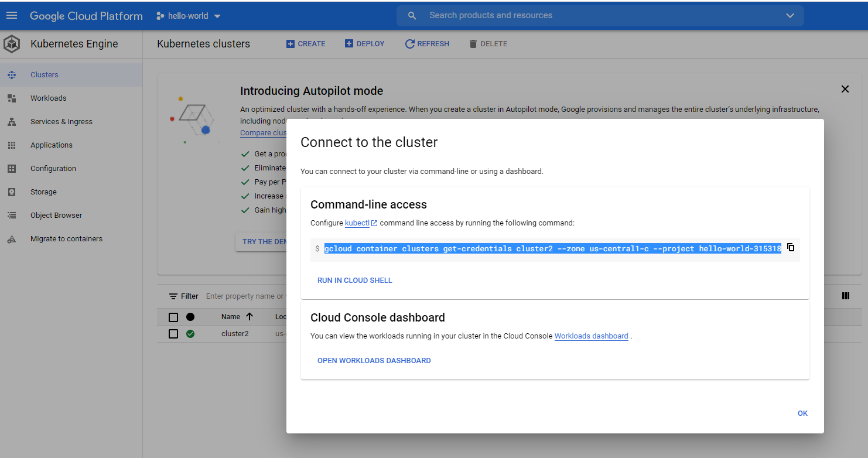Toggle sorting with the Name column arrow
Screen dimensions: 868x458
click(x=252, y=316)
